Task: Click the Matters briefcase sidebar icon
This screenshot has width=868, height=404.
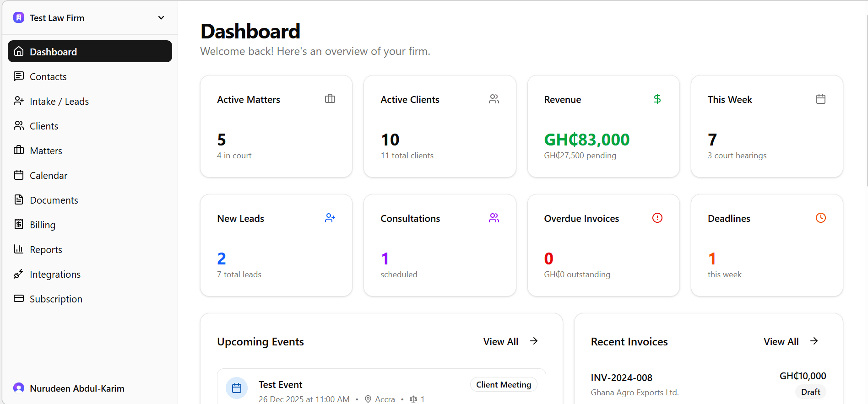Action: 19,150
